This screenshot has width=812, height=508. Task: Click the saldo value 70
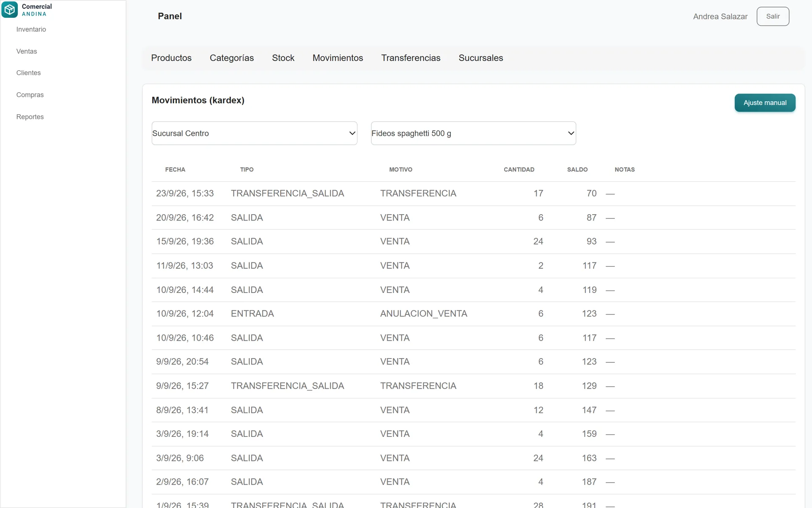coord(591,193)
